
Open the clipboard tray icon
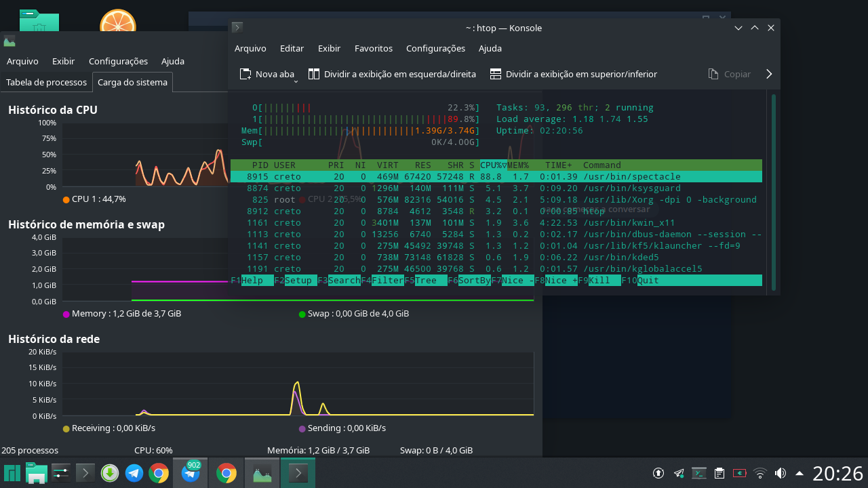[719, 473]
